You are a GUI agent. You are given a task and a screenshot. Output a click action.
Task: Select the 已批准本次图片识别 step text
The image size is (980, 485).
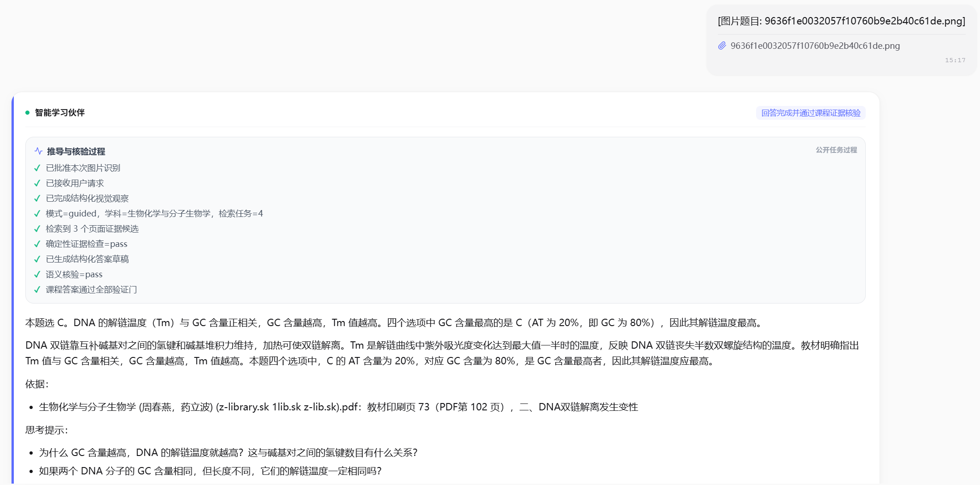pos(83,168)
